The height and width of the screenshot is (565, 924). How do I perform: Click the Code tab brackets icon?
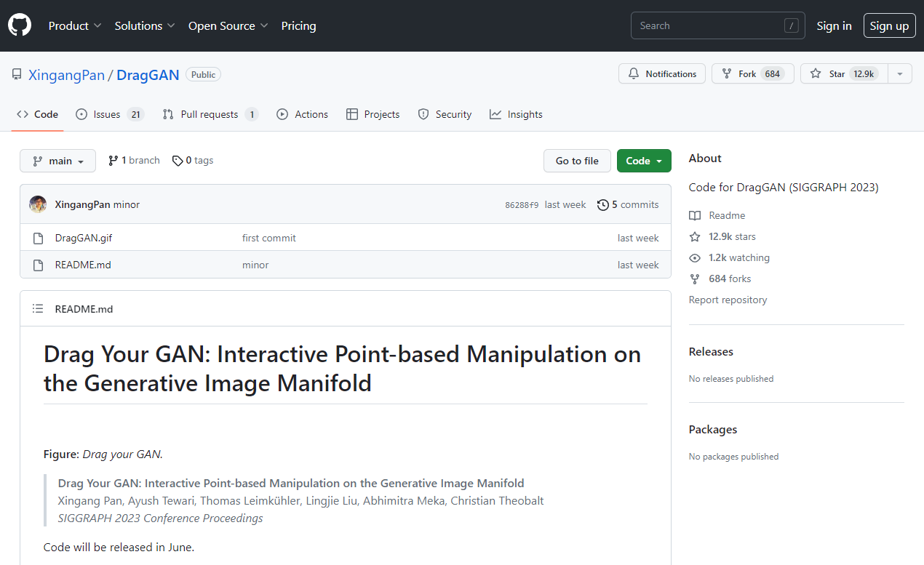(x=23, y=114)
